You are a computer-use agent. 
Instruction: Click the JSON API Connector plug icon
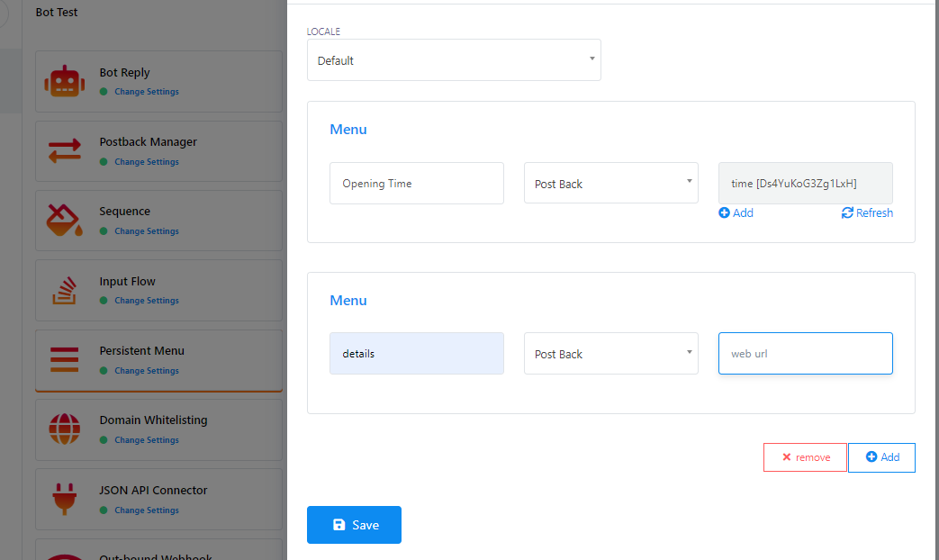[64, 499]
